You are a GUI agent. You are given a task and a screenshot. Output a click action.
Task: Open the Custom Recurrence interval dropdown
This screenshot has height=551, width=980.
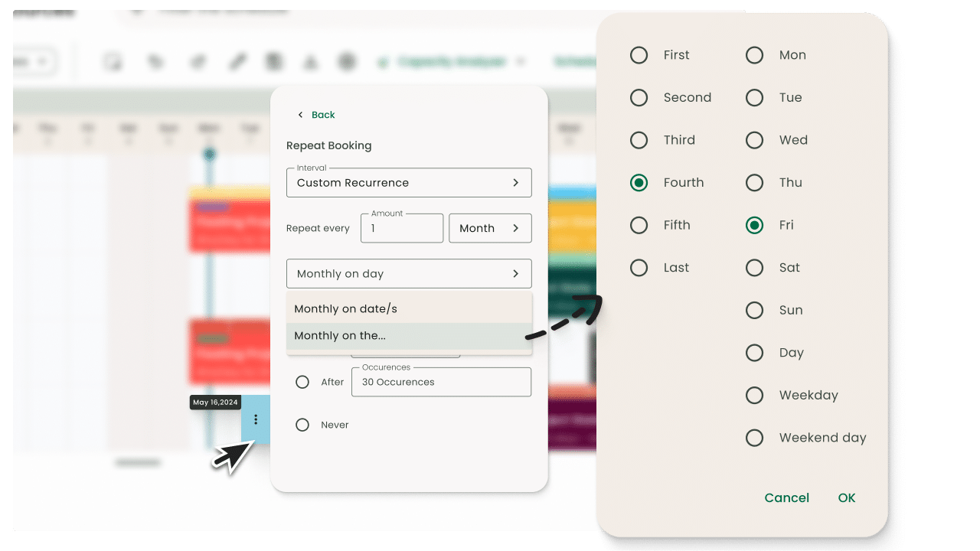point(409,183)
